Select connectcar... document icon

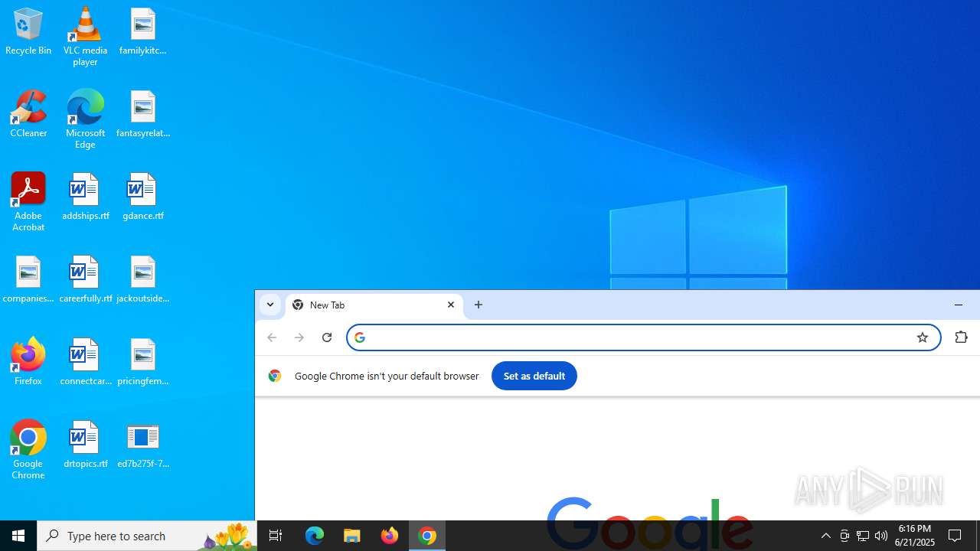click(x=85, y=363)
